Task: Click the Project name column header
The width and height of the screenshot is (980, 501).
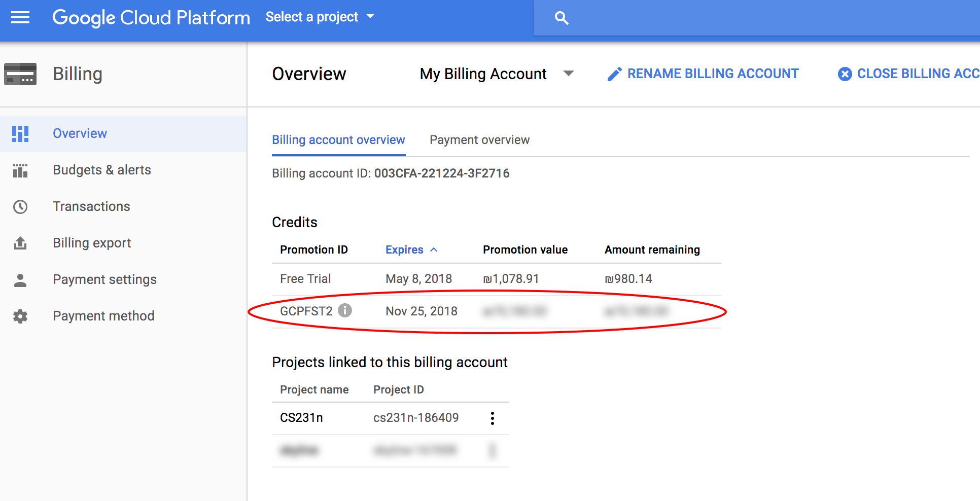Action: pyautogui.click(x=314, y=389)
